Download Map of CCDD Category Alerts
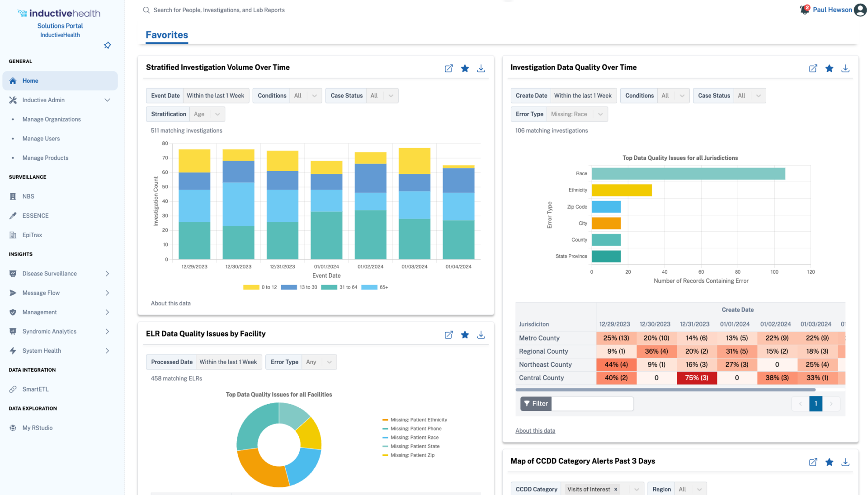This screenshot has height=495, width=868. pyautogui.click(x=845, y=462)
